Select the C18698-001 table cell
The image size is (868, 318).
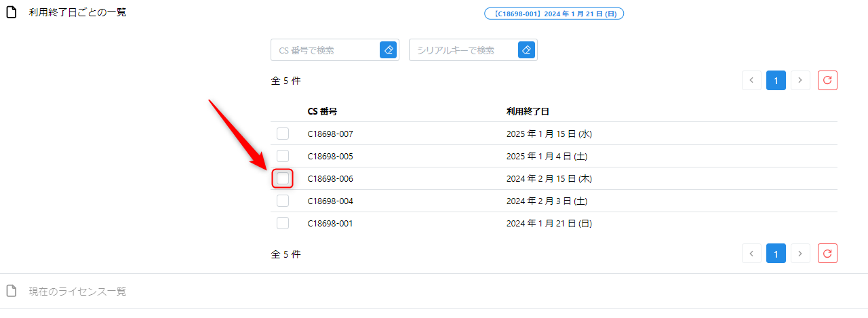(x=330, y=223)
